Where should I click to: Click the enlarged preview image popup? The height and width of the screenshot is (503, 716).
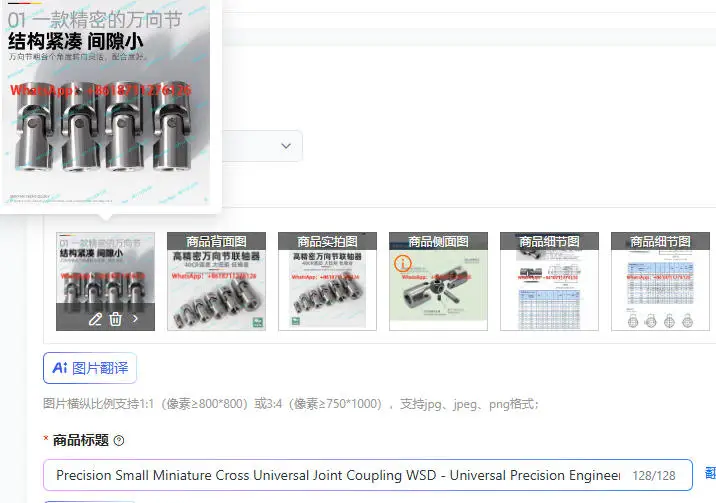click(106, 103)
